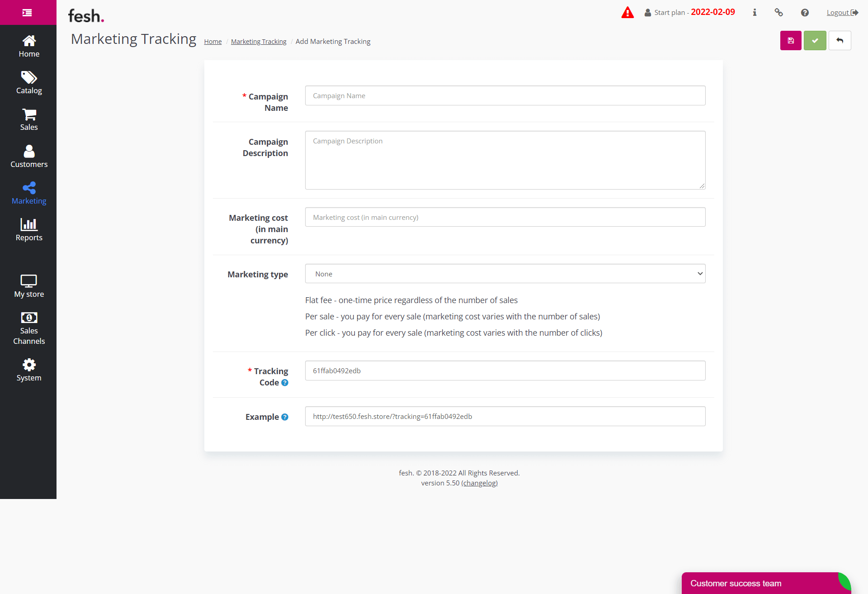
Task: Click the red warning triangle icon
Action: coord(627,12)
